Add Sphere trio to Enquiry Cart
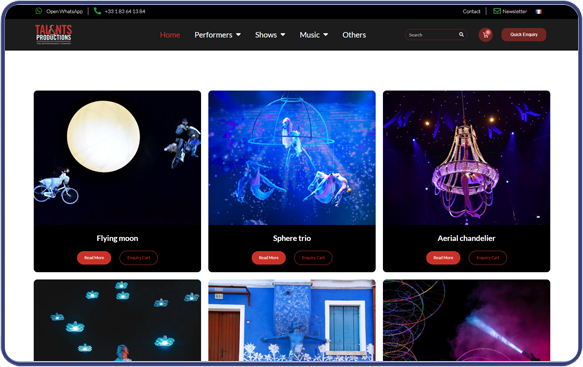 (313, 258)
